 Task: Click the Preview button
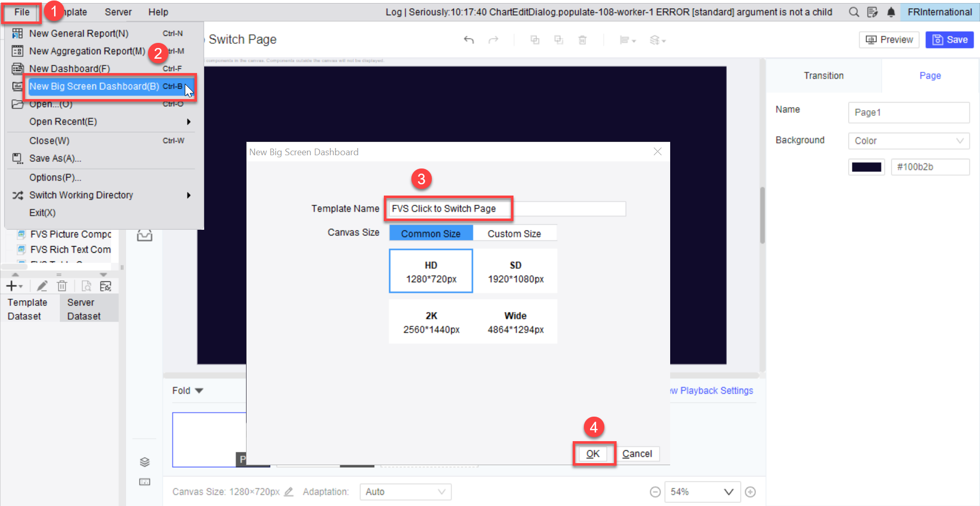click(x=889, y=40)
